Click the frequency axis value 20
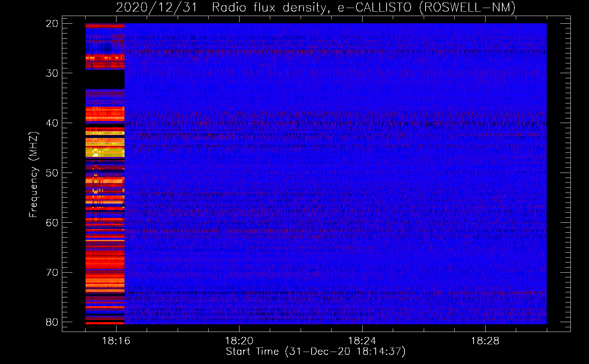Viewport: 589px width, 364px height. (52, 24)
